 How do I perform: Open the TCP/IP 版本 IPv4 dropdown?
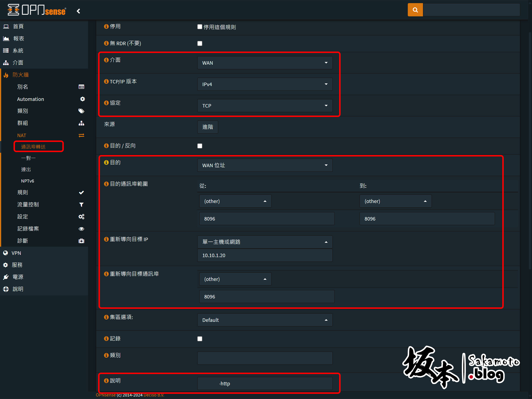265,84
